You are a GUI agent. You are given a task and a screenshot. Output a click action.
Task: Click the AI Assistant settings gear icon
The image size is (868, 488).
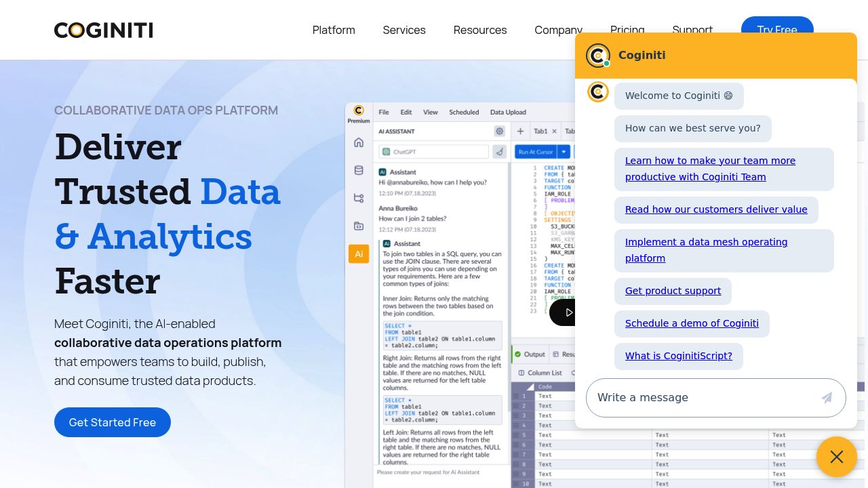500,131
